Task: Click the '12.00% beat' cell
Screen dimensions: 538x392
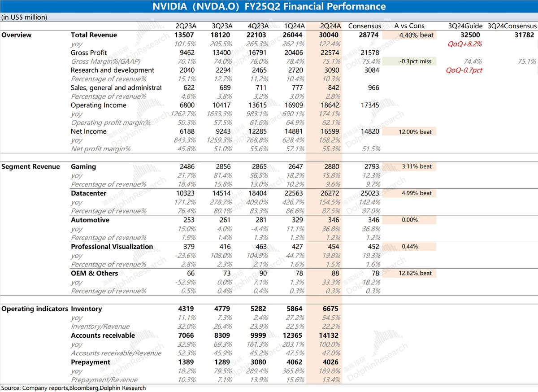Action: pyautogui.click(x=409, y=131)
